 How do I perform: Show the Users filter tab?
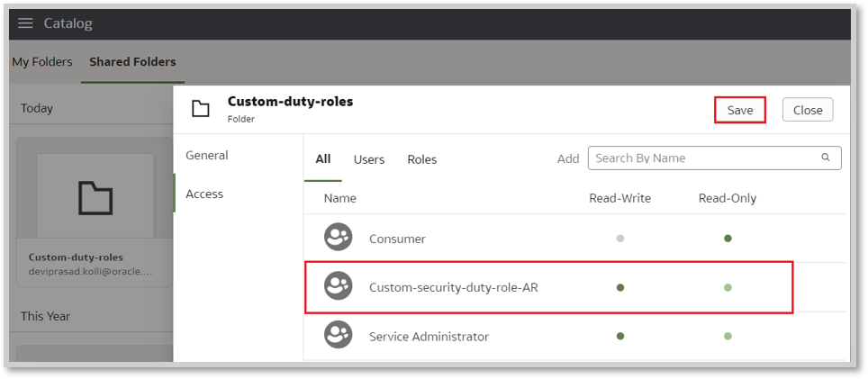pyautogui.click(x=369, y=159)
